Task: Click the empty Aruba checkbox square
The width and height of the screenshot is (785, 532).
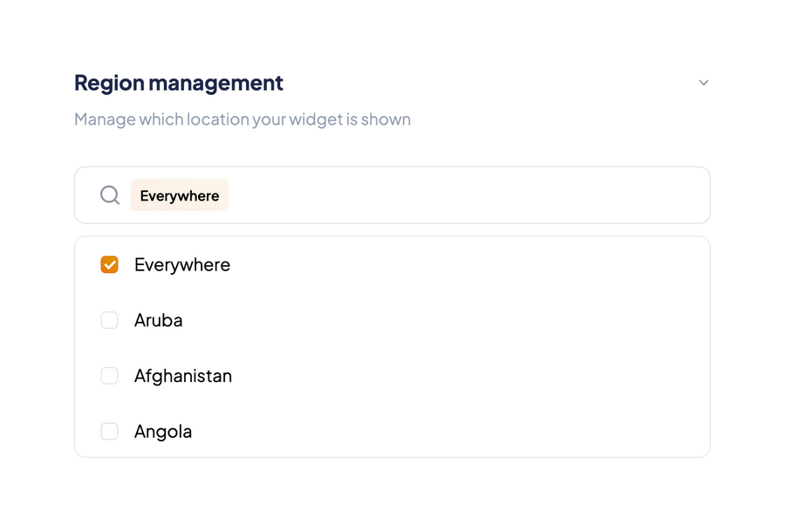Action: 109,320
